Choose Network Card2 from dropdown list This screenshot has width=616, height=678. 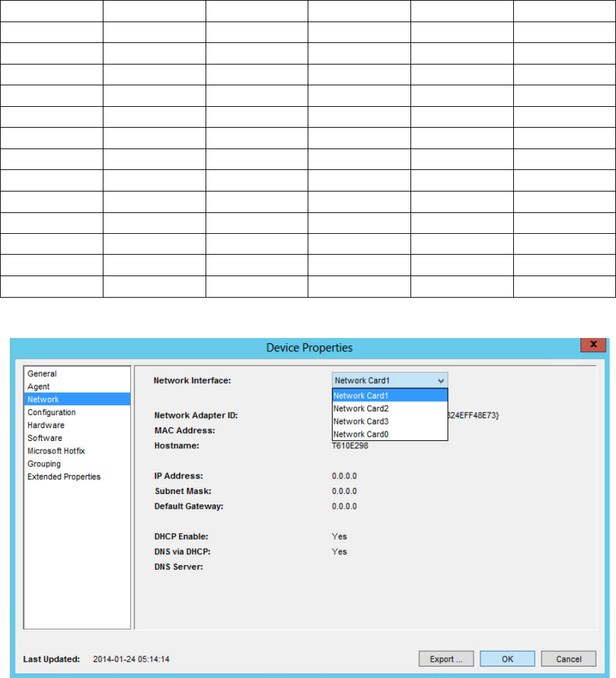coord(390,408)
